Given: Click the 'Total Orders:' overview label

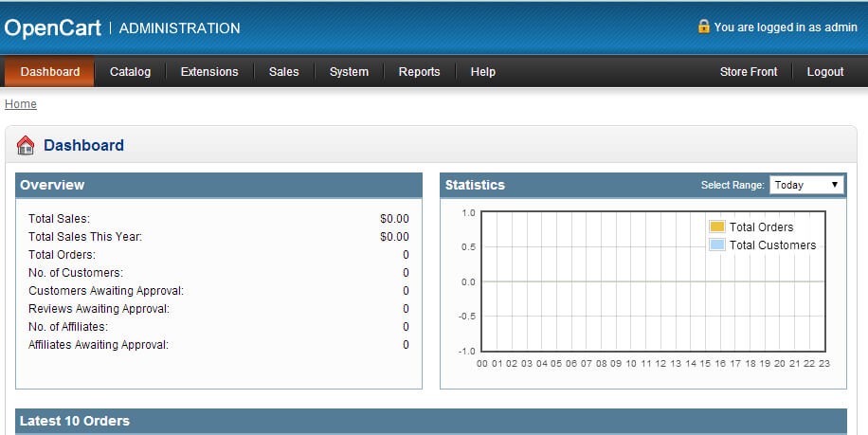Looking at the screenshot, I should tap(62, 255).
